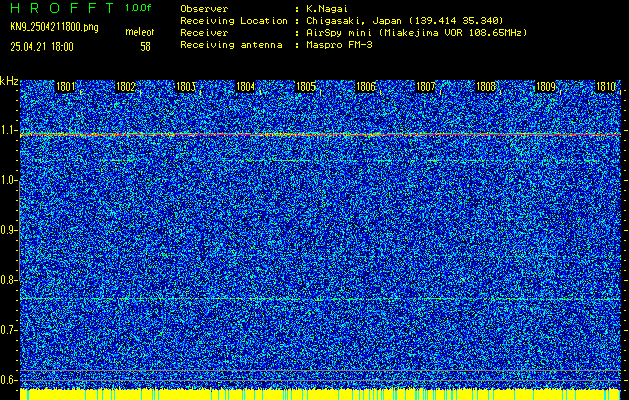
Task: Click the 1.00f version label
Action: [138, 8]
